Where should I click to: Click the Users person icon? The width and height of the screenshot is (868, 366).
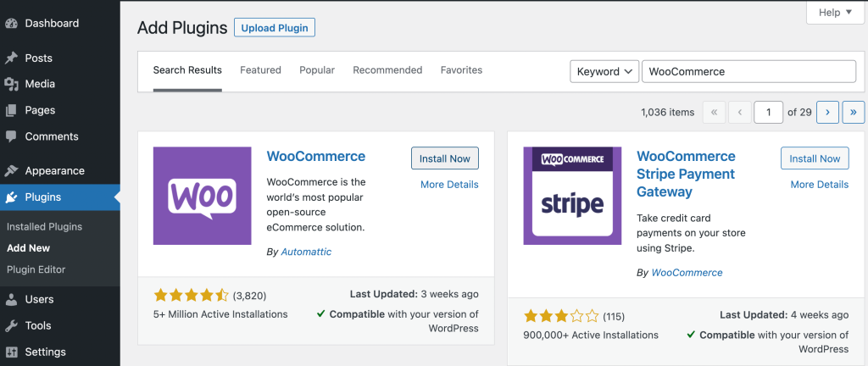click(x=11, y=300)
